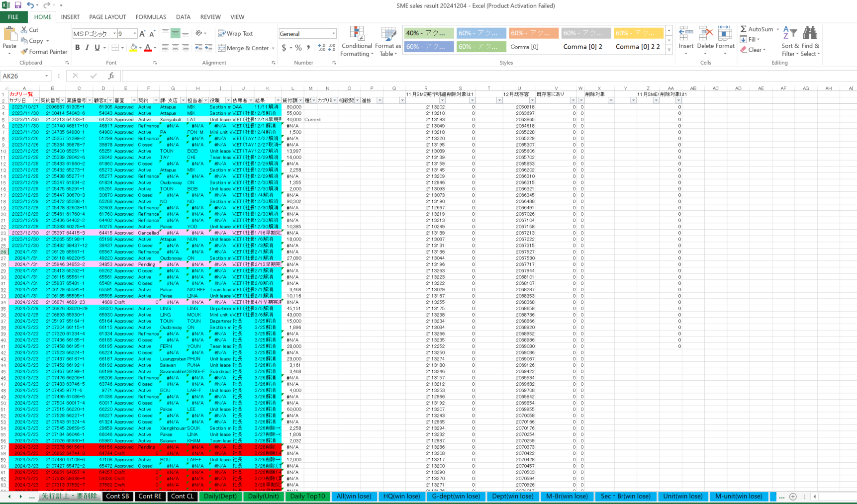Open the font name dropdown
Viewport: 857px width, 504px height.
click(114, 33)
